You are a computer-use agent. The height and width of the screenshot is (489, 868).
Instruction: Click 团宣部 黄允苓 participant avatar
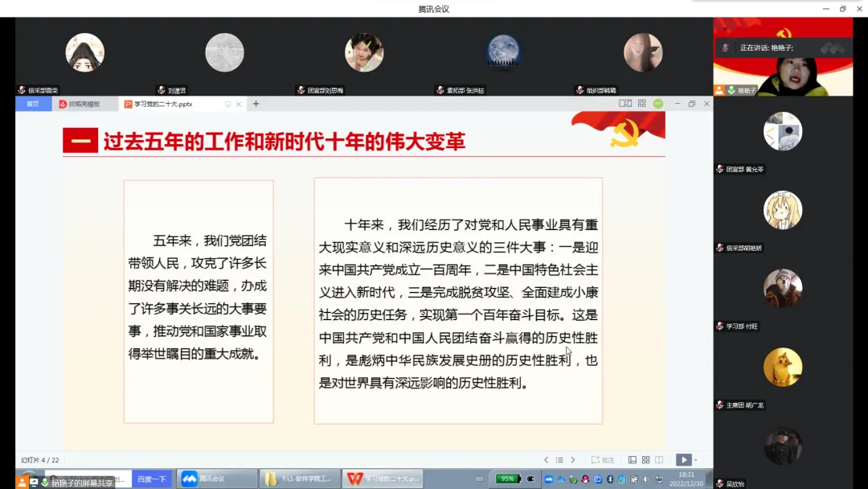pos(783,131)
